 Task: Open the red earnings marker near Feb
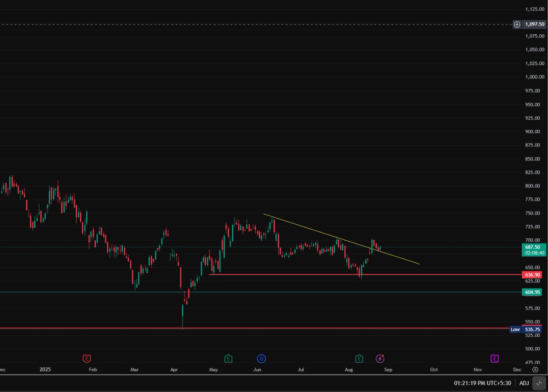pyautogui.click(x=87, y=359)
